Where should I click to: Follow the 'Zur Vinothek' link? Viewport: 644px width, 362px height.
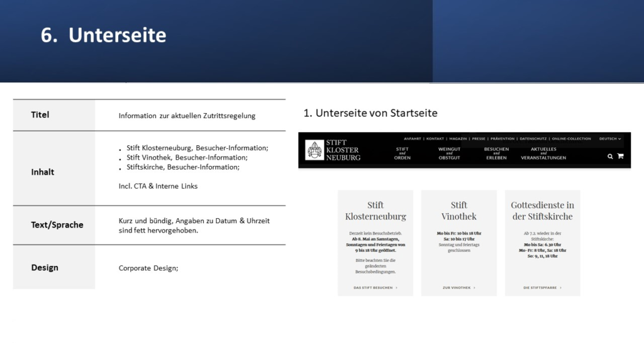coord(458,288)
